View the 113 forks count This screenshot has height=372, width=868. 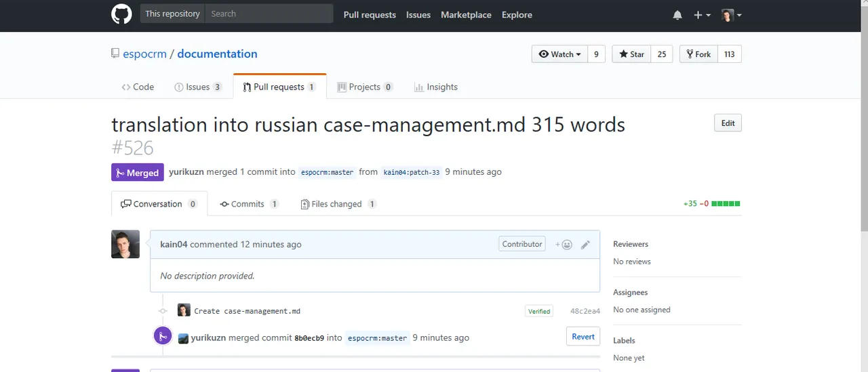pyautogui.click(x=730, y=54)
